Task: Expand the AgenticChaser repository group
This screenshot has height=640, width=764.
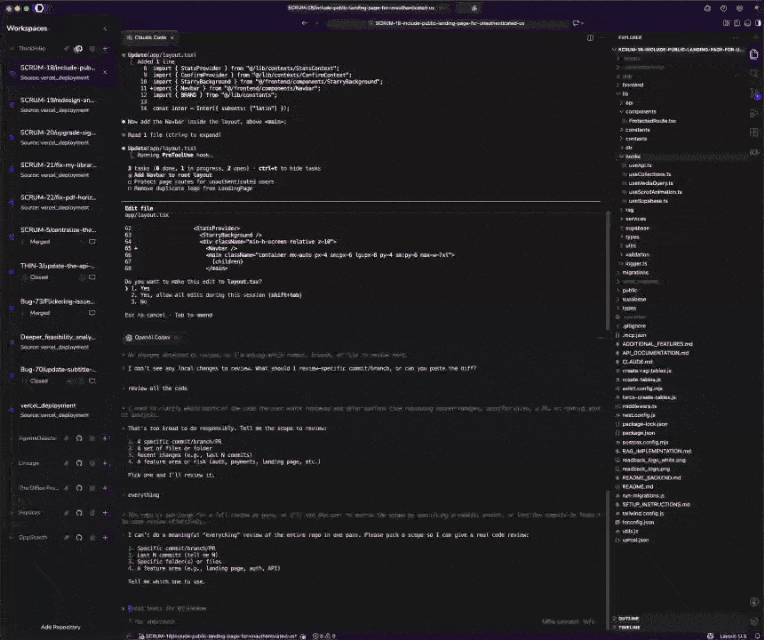Action: tap(12, 438)
